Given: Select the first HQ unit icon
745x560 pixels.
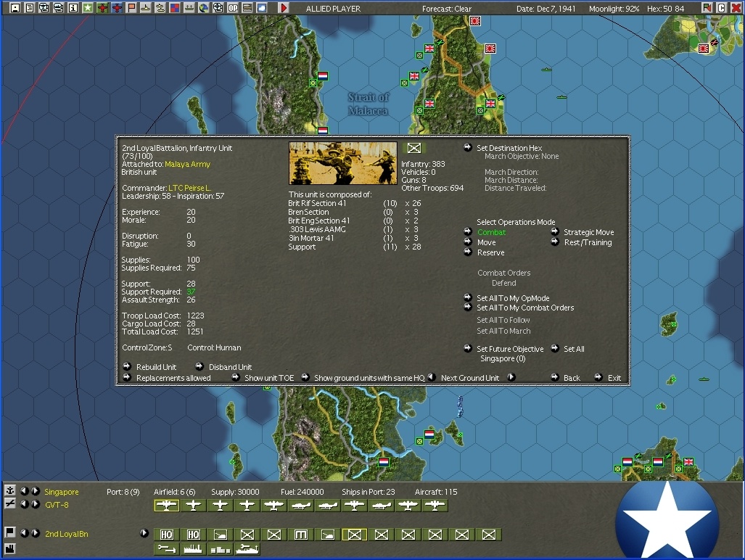Looking at the screenshot, I should (166, 535).
